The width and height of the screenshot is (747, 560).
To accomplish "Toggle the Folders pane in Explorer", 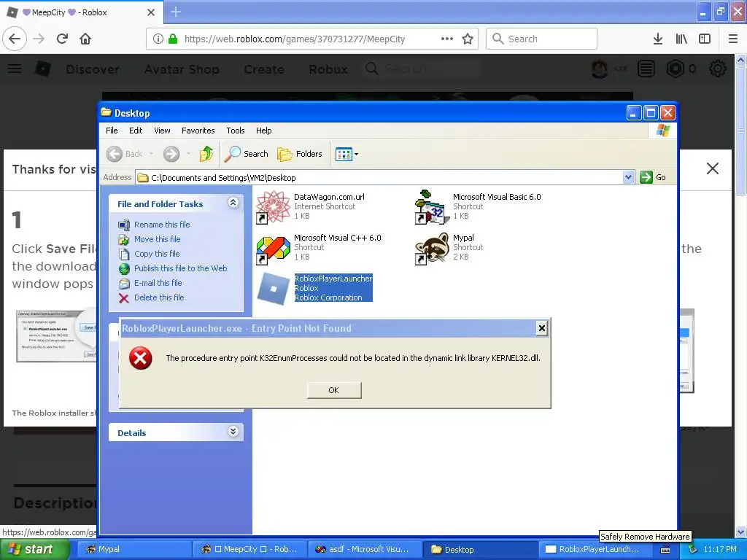I will click(x=300, y=154).
